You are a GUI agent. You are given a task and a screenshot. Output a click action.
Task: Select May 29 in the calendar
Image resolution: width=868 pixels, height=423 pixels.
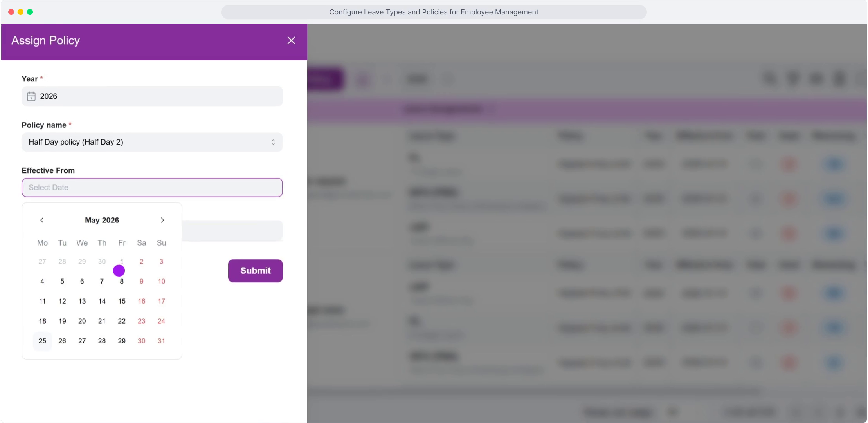[x=122, y=341]
